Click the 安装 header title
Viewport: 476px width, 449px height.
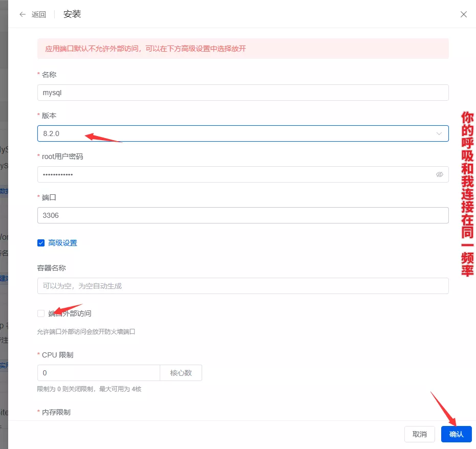[x=72, y=14]
